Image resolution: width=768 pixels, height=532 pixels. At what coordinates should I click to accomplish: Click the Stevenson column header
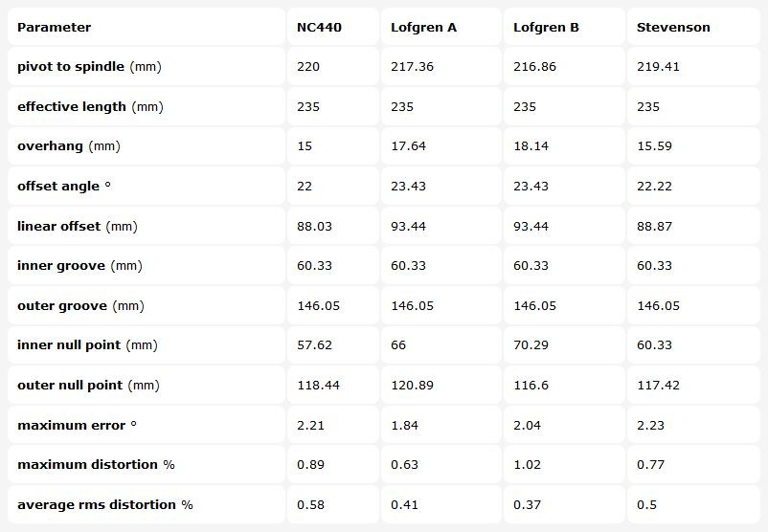tap(673, 28)
